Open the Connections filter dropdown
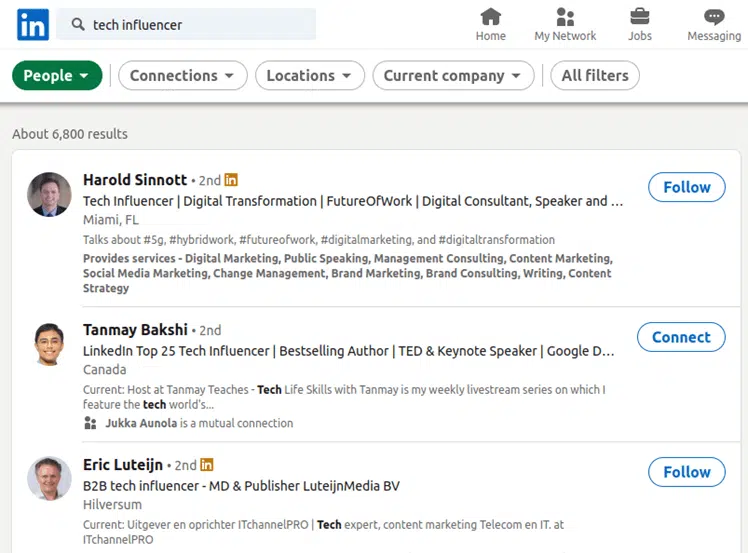The width and height of the screenshot is (748, 553). [183, 75]
